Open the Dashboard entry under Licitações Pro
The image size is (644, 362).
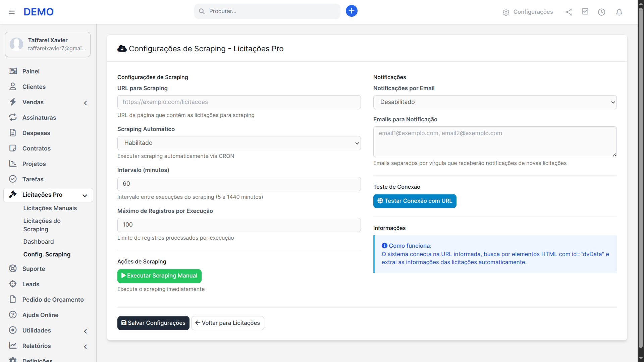(39, 241)
